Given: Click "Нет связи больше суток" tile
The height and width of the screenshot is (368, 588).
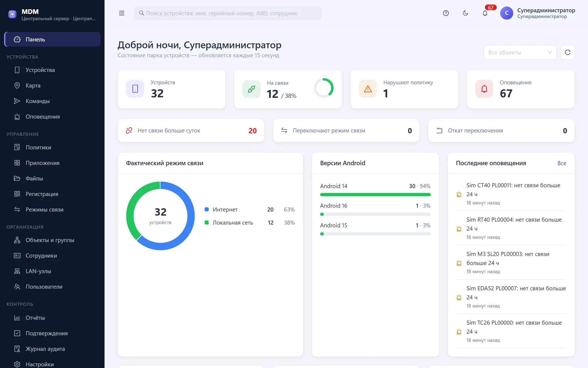Looking at the screenshot, I should [191, 131].
